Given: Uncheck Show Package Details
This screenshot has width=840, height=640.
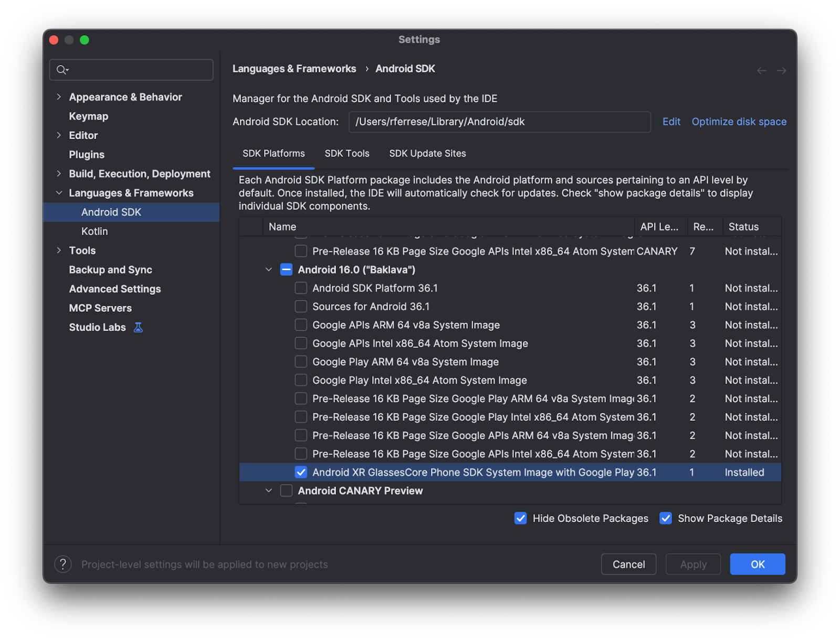Looking at the screenshot, I should click(666, 518).
